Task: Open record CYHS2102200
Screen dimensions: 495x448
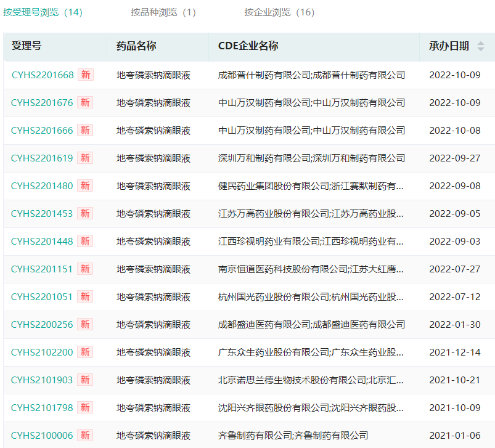Action: click(42, 352)
